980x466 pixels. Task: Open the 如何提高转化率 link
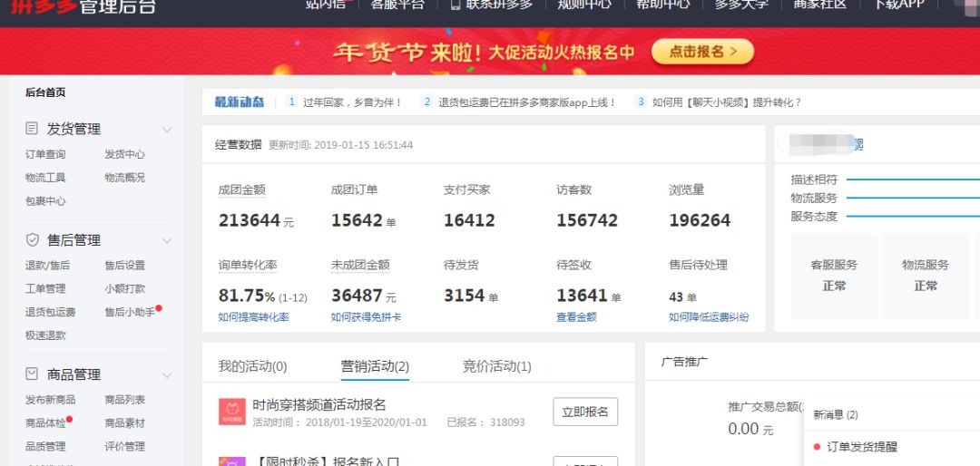pyautogui.click(x=253, y=317)
